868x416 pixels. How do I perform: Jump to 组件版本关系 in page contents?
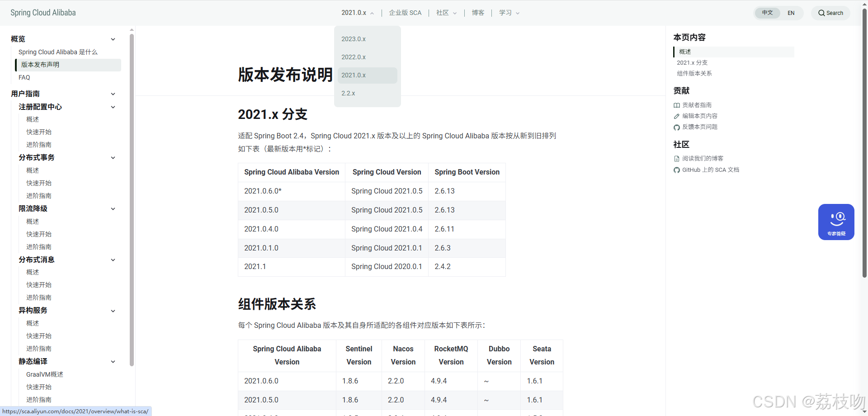pos(694,74)
